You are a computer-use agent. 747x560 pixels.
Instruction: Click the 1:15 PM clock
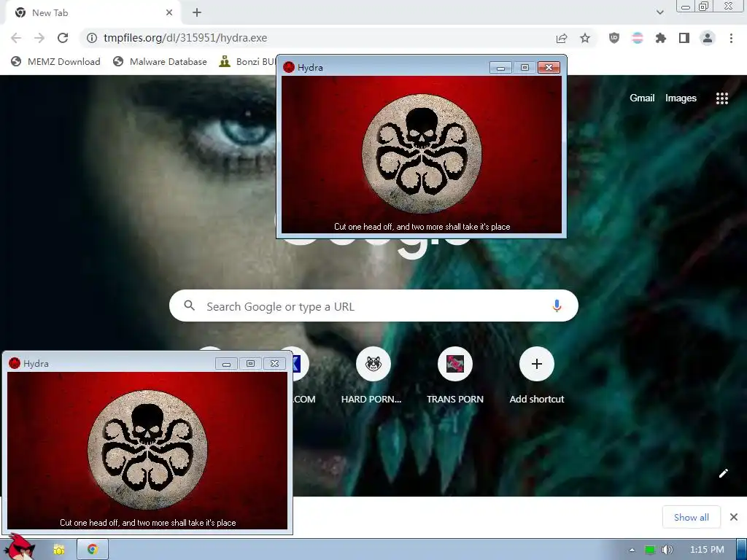coord(707,550)
